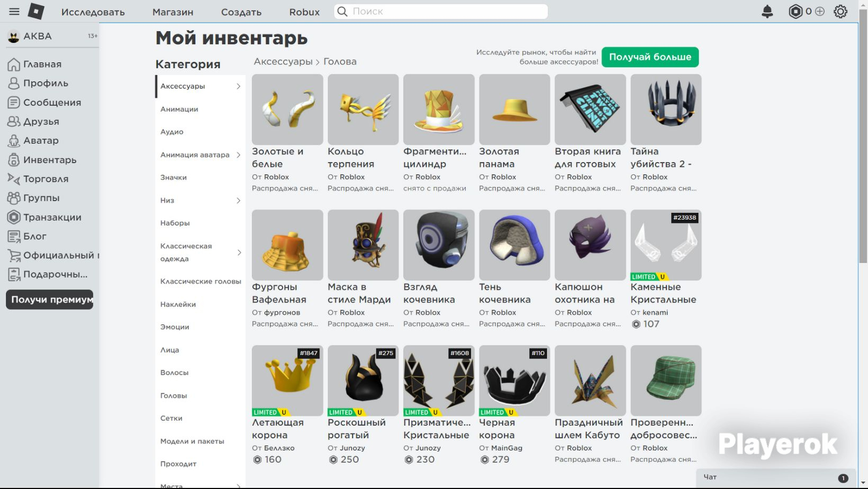Expand Классическая одежда category arrow
This screenshot has width=868, height=489.
[238, 252]
